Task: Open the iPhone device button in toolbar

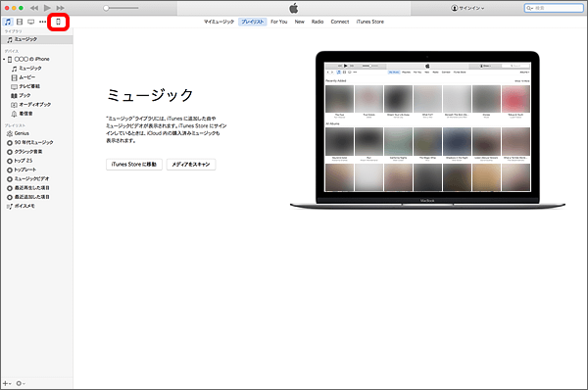Action: pyautogui.click(x=58, y=22)
